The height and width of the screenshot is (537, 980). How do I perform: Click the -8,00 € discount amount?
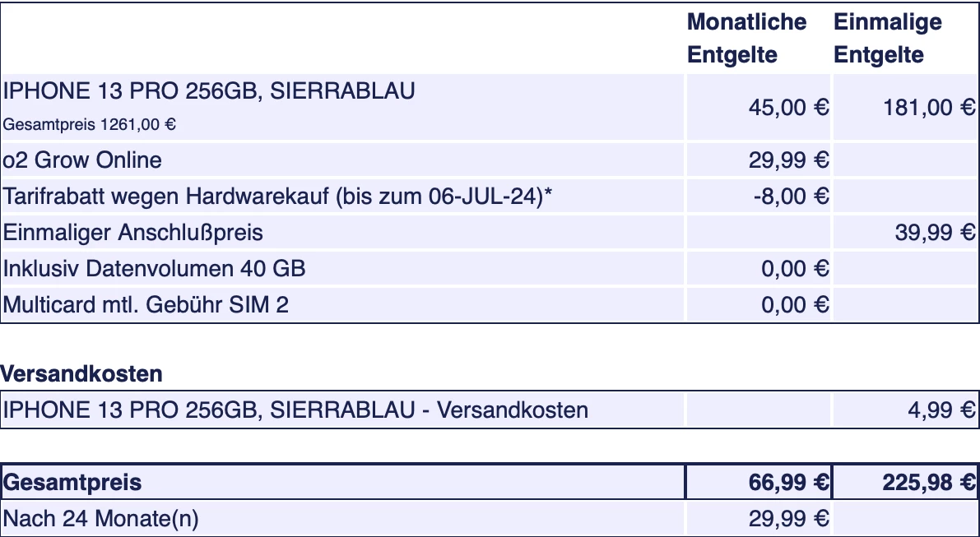pos(791,197)
